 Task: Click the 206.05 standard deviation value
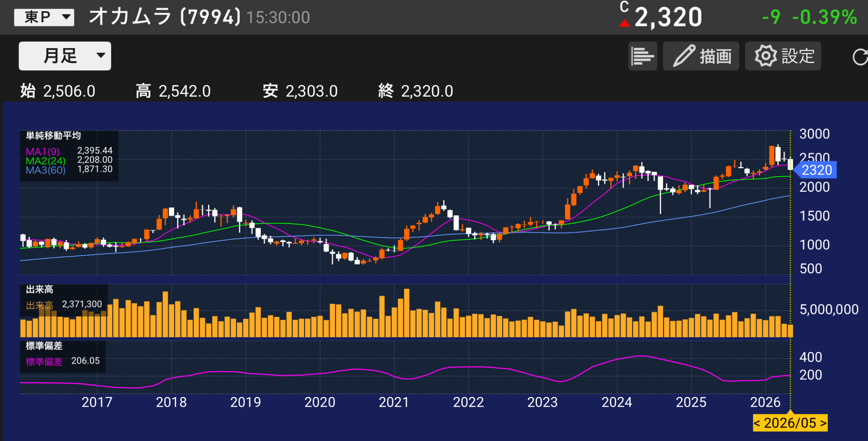coord(86,361)
